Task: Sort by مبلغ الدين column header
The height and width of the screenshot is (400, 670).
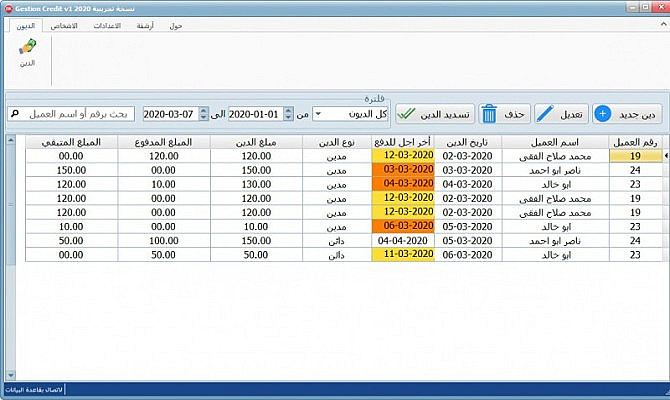Action: 256,142
